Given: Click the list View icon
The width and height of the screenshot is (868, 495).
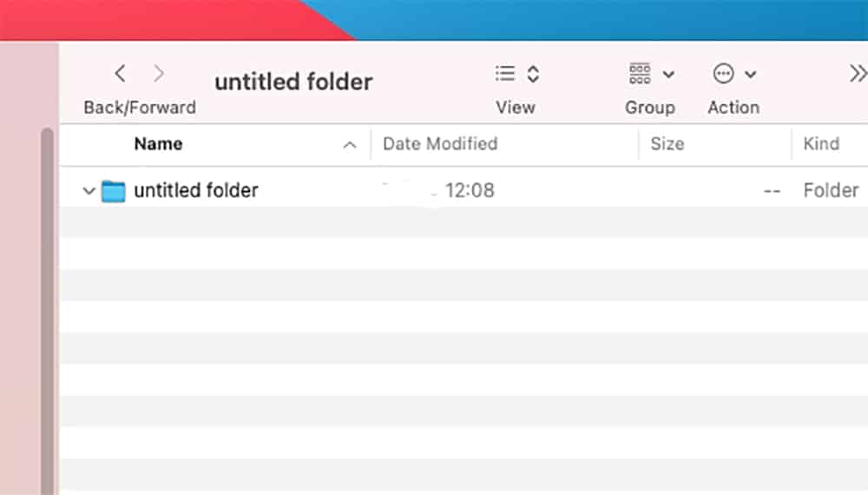Looking at the screenshot, I should [x=505, y=74].
